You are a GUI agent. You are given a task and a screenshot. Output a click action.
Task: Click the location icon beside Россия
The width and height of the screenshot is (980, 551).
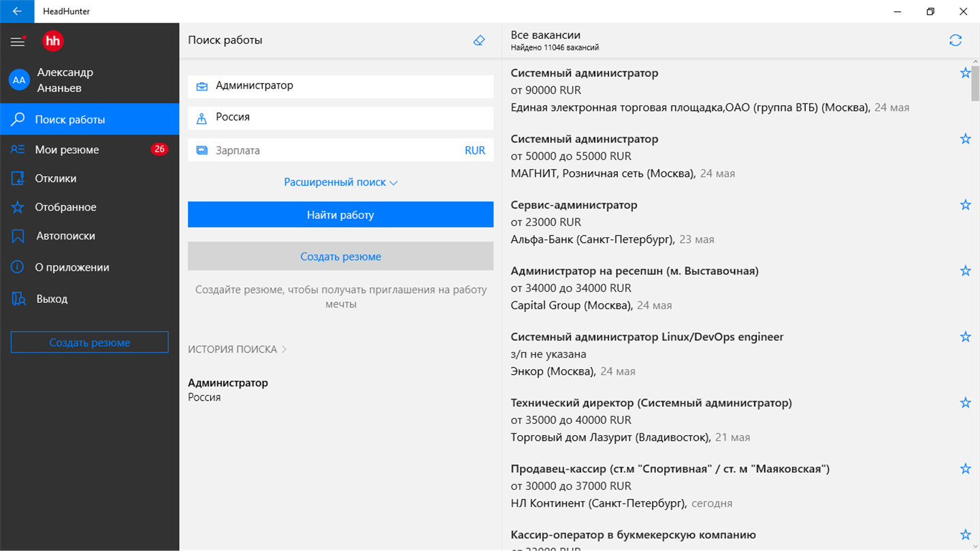[x=202, y=118]
